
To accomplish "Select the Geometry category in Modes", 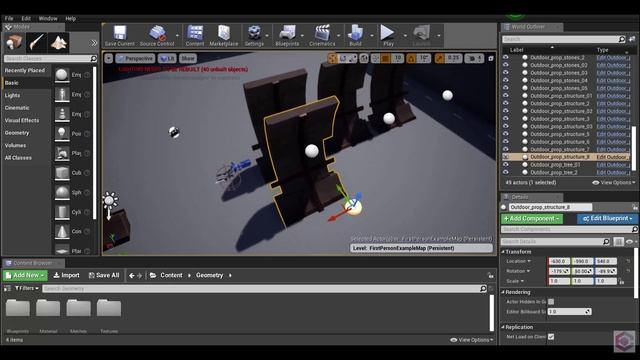I will click(x=17, y=133).
